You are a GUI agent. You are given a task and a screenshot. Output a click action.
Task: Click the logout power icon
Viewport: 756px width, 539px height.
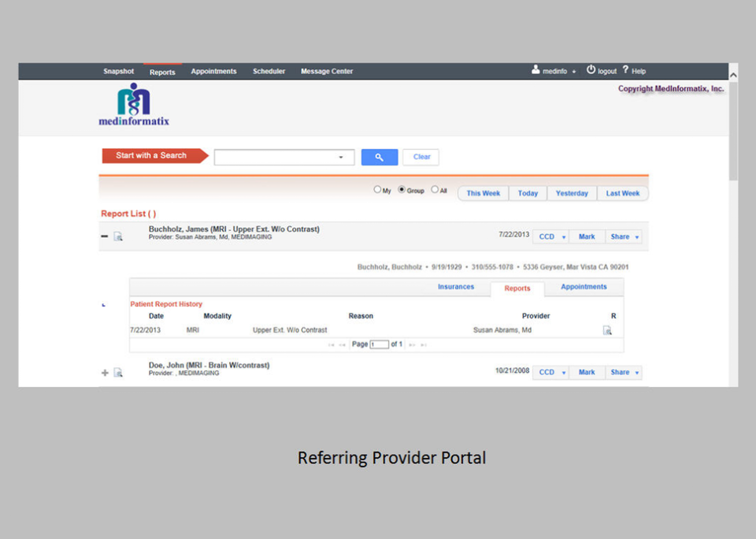pyautogui.click(x=591, y=70)
